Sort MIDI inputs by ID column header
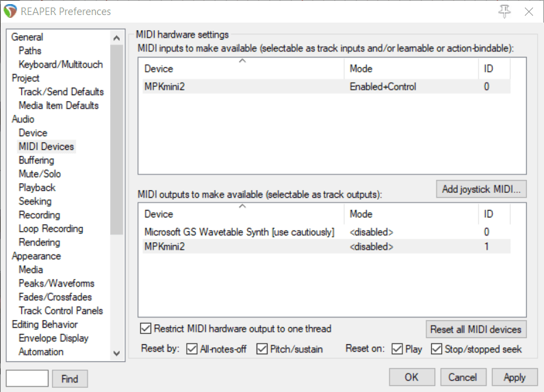This screenshot has width=544, height=392. click(x=494, y=68)
